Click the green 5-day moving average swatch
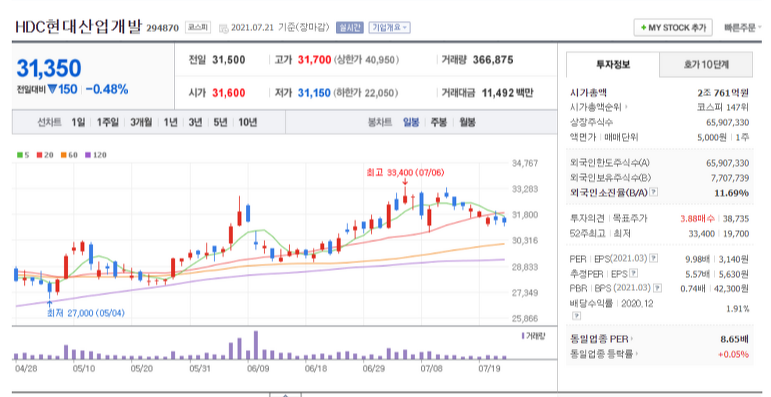The image size is (771, 397). [x=20, y=155]
